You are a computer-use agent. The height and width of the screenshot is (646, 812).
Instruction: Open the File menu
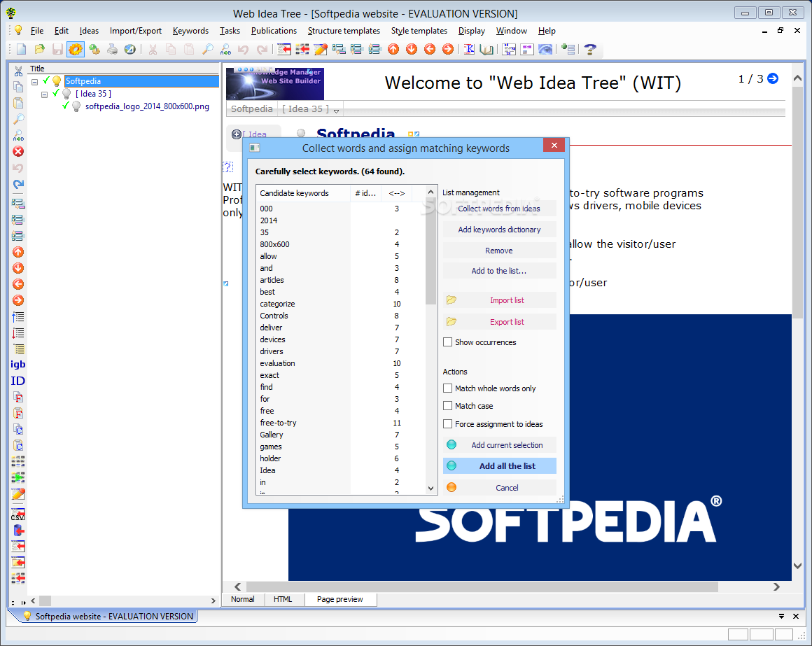pos(37,31)
